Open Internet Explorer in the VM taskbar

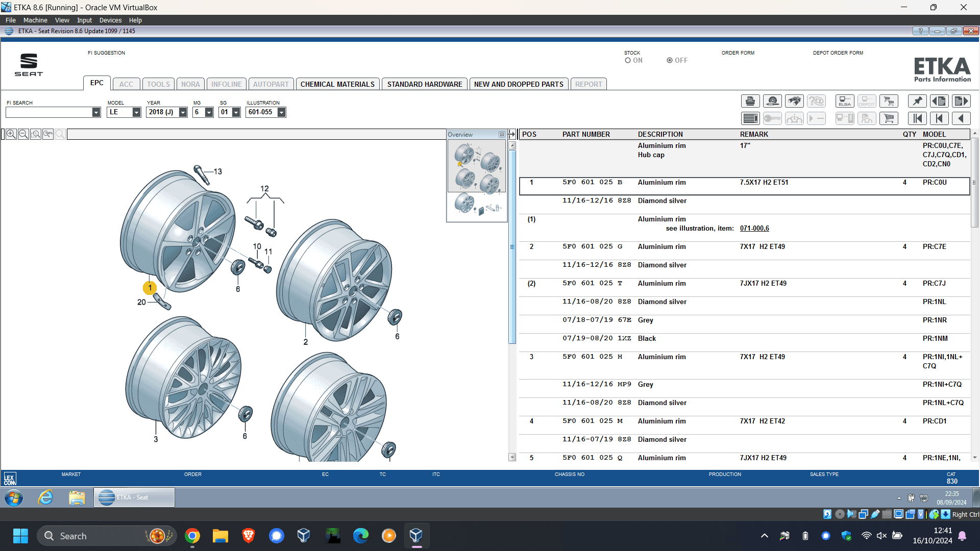click(45, 497)
